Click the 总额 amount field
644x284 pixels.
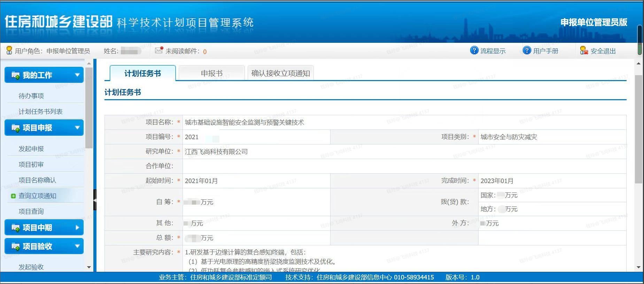pos(256,238)
